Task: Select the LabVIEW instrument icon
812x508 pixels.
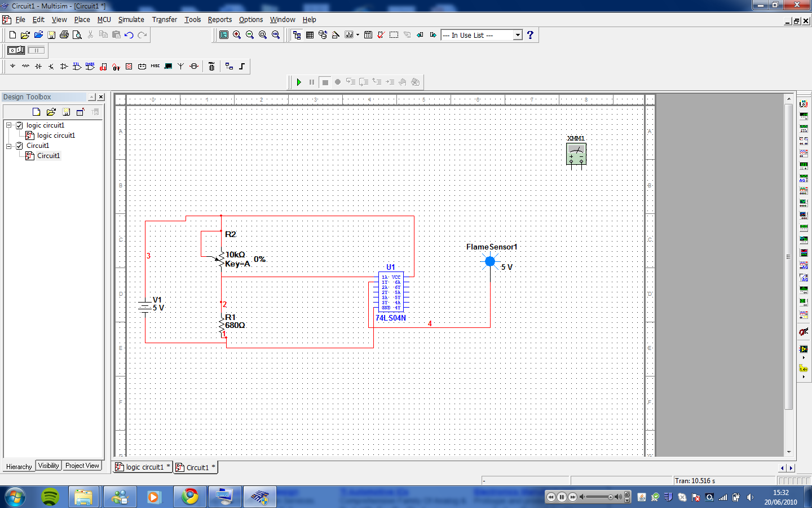Action: point(804,349)
